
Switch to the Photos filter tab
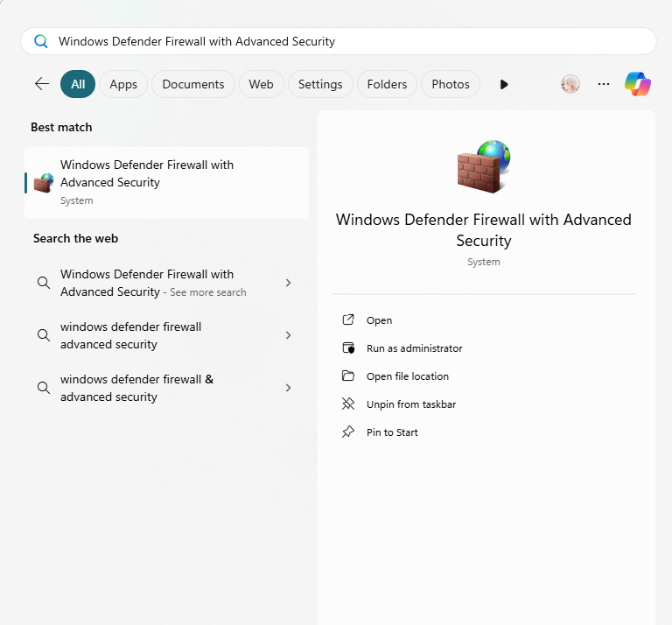pyautogui.click(x=451, y=84)
